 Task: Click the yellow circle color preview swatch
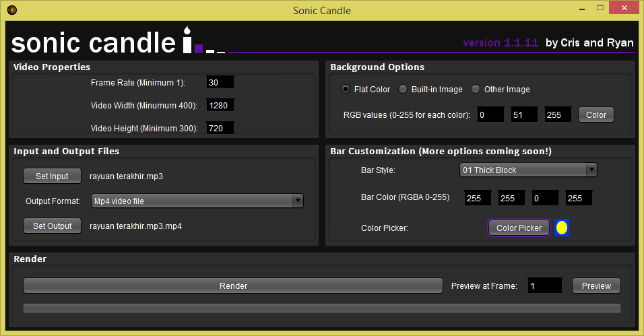point(561,228)
